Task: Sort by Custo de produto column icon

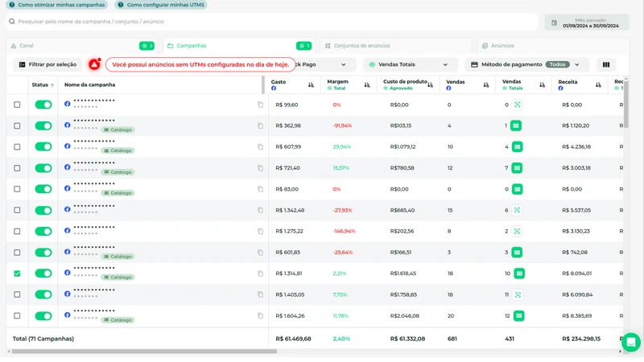Action: [x=431, y=85]
